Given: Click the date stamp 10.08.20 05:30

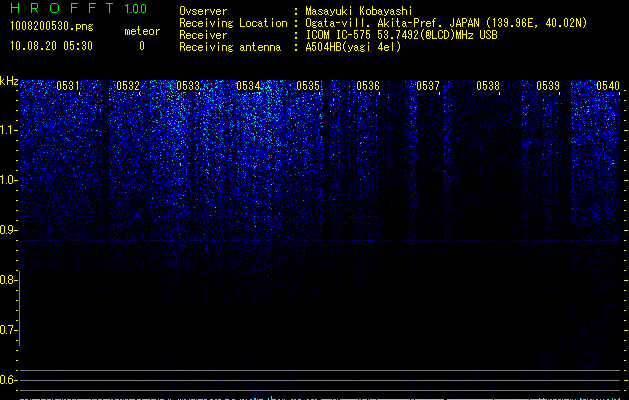Looking at the screenshot, I should [x=51, y=46].
